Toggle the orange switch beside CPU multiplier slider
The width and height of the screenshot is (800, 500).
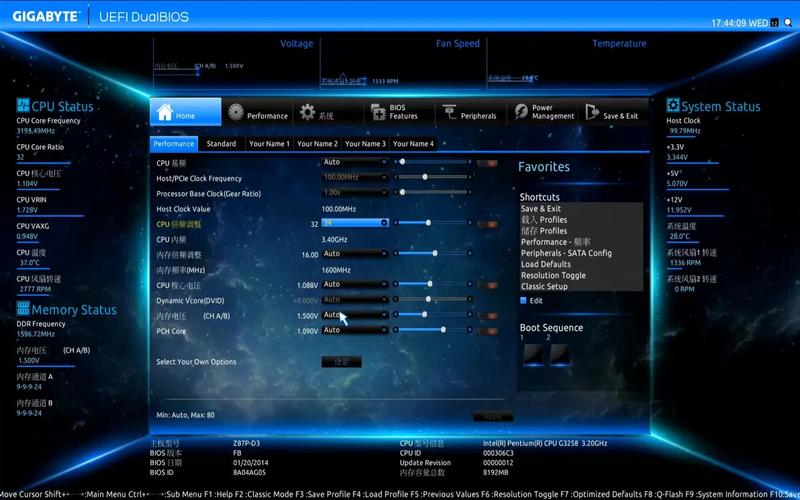pyautogui.click(x=487, y=223)
